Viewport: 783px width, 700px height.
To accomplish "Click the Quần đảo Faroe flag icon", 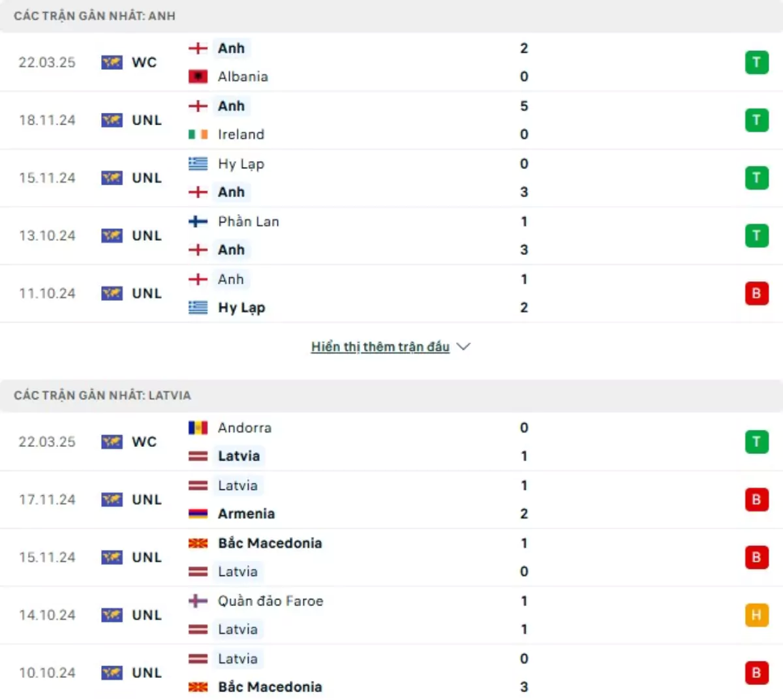I will pyautogui.click(x=198, y=601).
